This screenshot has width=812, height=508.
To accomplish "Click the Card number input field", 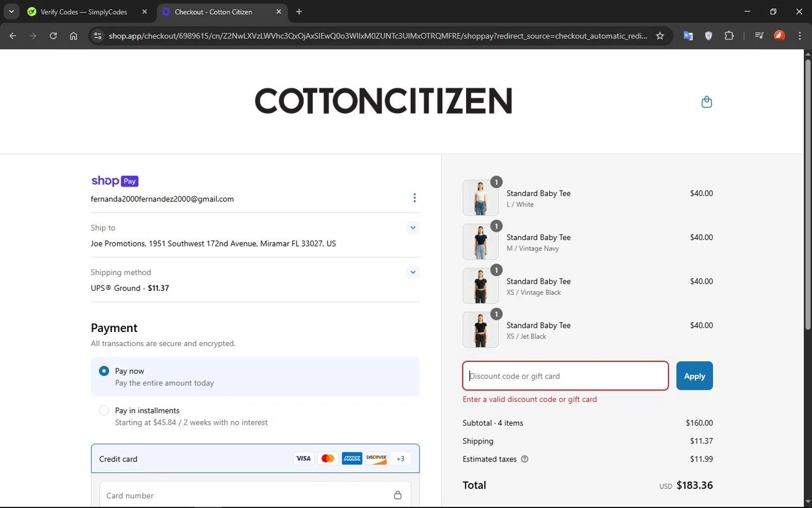I will click(255, 495).
